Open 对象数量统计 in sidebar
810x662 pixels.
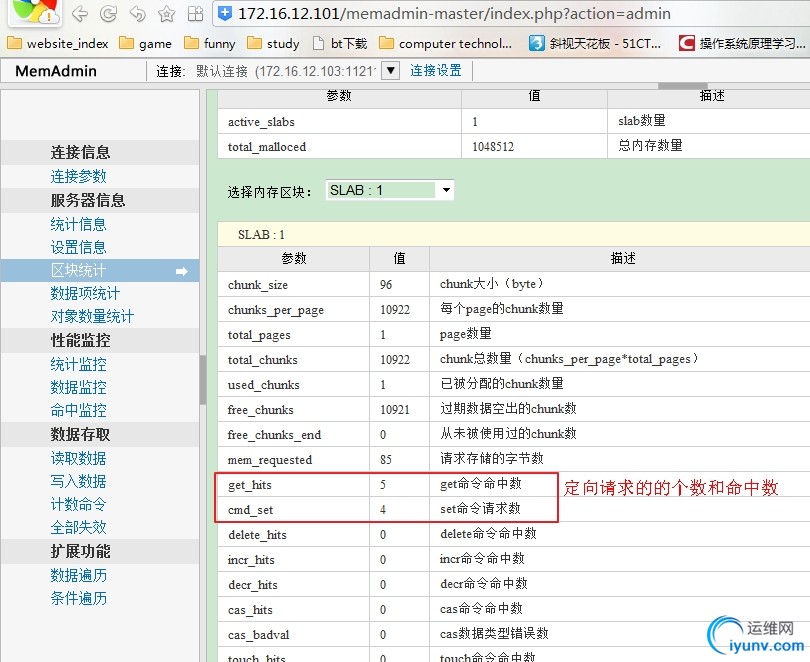click(x=92, y=317)
